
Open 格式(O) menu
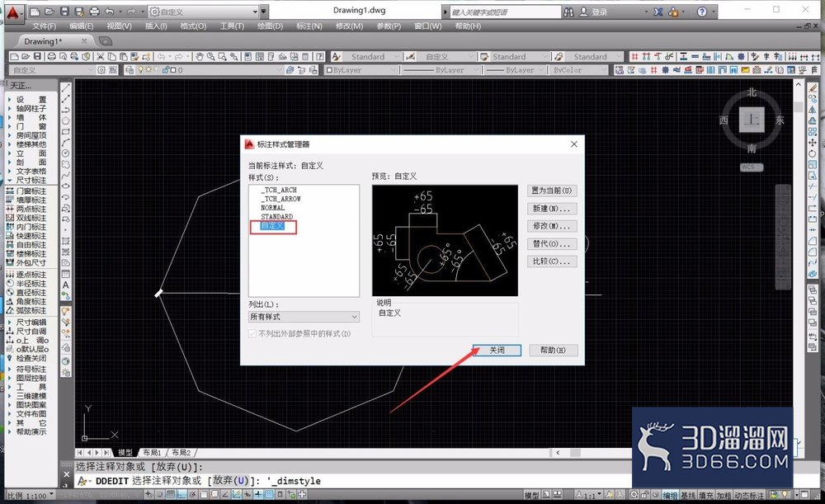click(x=193, y=26)
